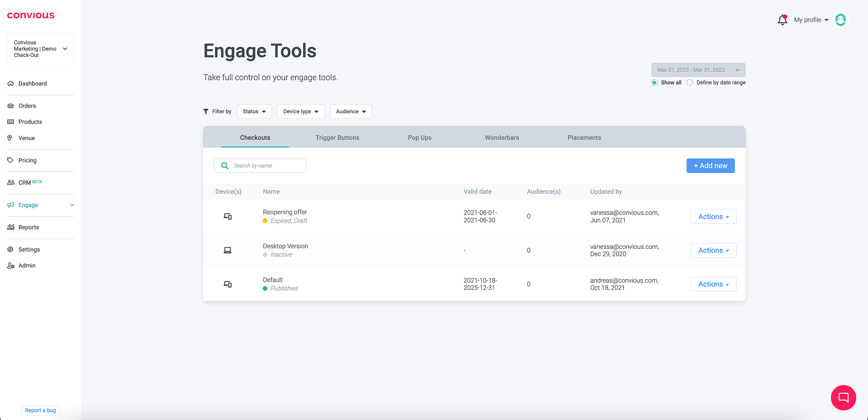Switch to the Trigger Buttons tab
The height and width of the screenshot is (420, 868).
click(337, 138)
